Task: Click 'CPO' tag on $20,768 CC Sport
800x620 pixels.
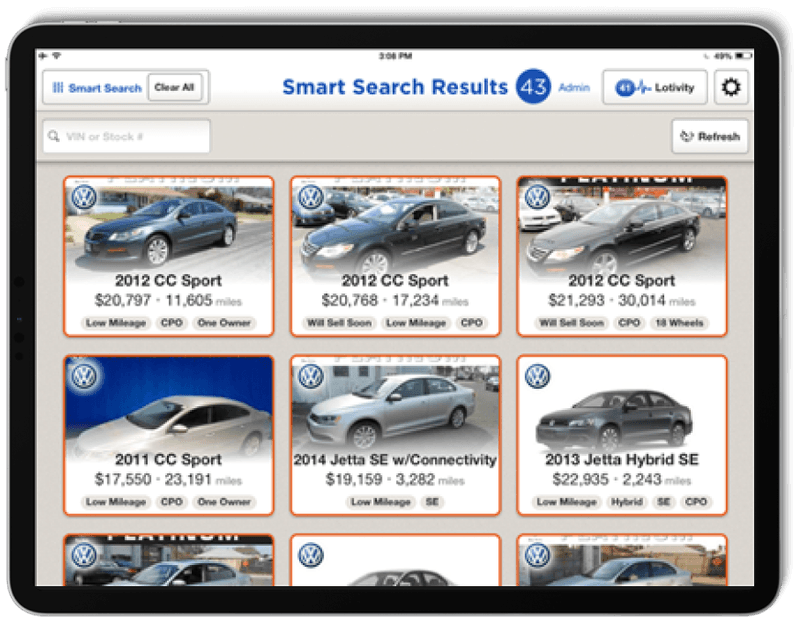Action: 471,323
